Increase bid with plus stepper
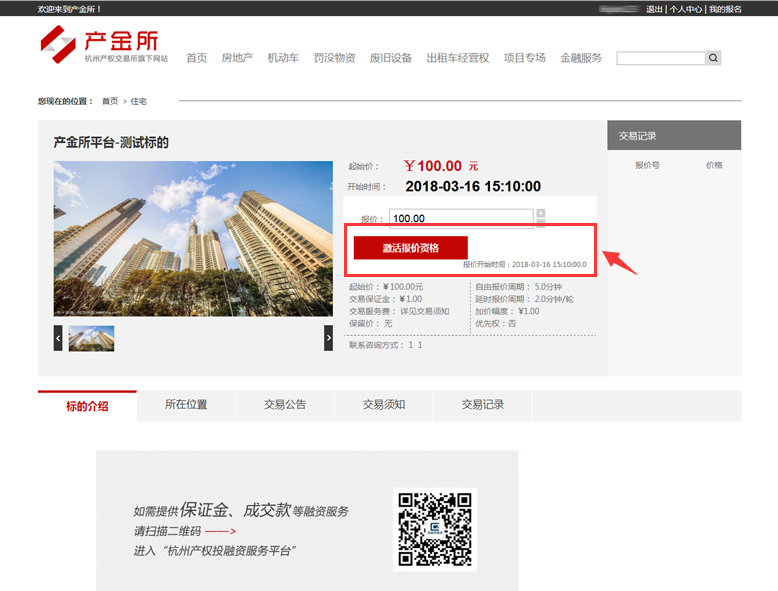This screenshot has width=778, height=591. (541, 213)
